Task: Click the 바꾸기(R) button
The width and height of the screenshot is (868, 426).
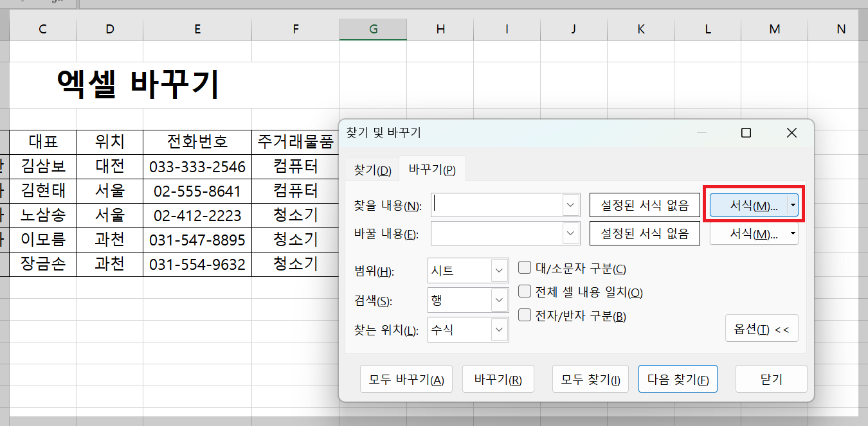Action: click(x=498, y=378)
